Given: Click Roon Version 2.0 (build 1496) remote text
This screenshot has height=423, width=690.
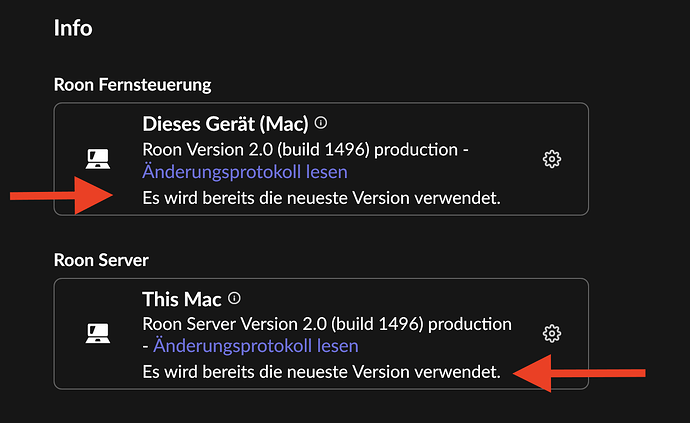Looking at the screenshot, I should [x=256, y=150].
